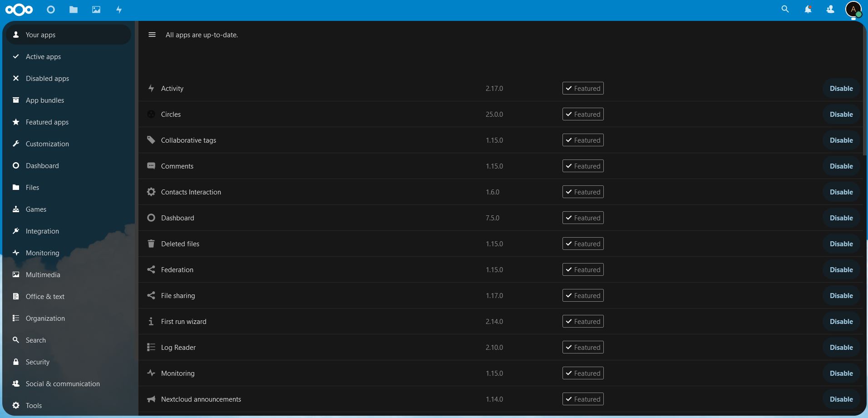Open Security category
The image size is (868, 418).
pos(68,362)
